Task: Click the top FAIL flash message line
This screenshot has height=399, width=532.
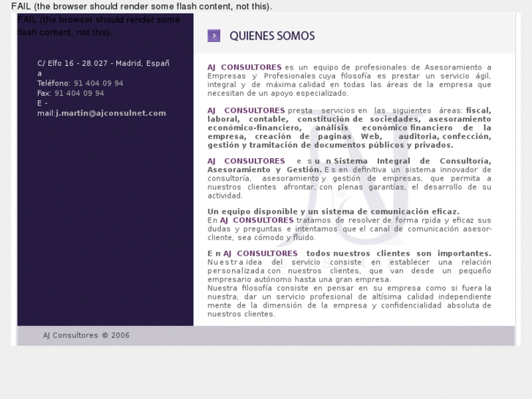Action: [x=141, y=6]
